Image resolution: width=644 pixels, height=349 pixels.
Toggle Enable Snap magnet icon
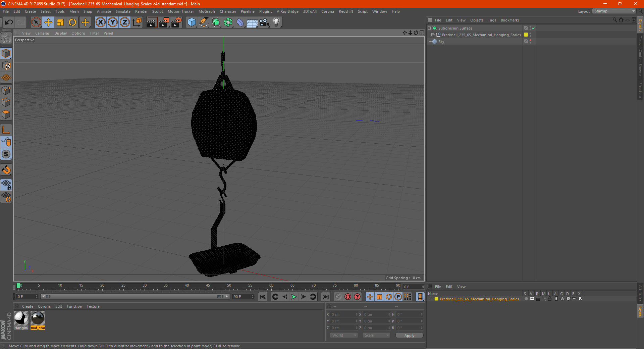(6, 170)
